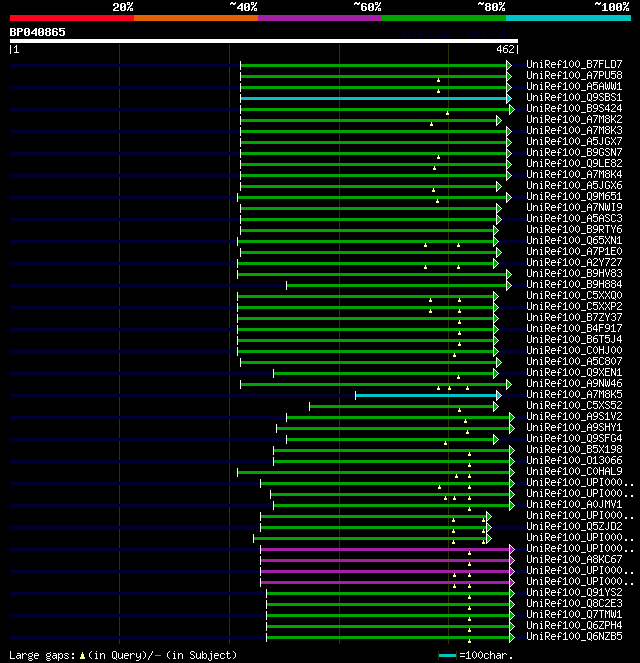
Task: Click the orange ~40% identity legend segment
Action: pos(196,18)
